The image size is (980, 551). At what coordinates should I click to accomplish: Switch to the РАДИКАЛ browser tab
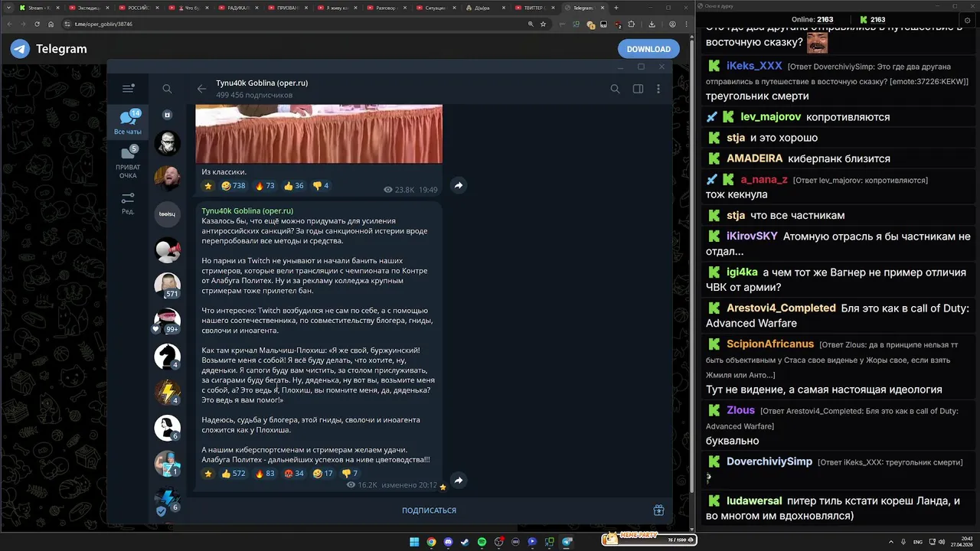[x=238, y=8]
